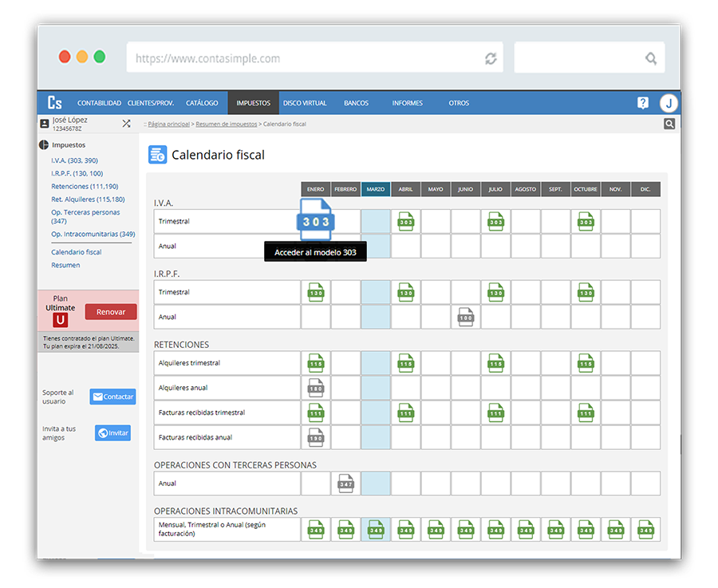Open the DISCO VIRTUAL menu
Image resolution: width=718 pixels, height=588 pixels.
click(305, 103)
